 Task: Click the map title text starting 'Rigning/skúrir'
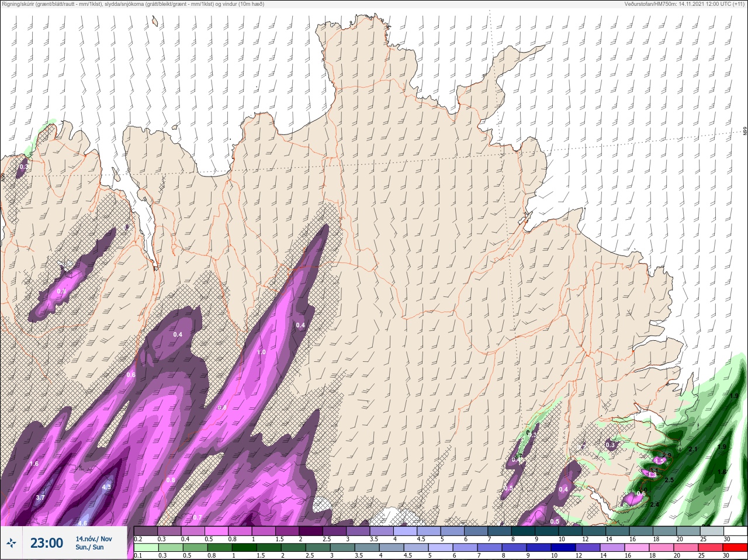pyautogui.click(x=133, y=4)
